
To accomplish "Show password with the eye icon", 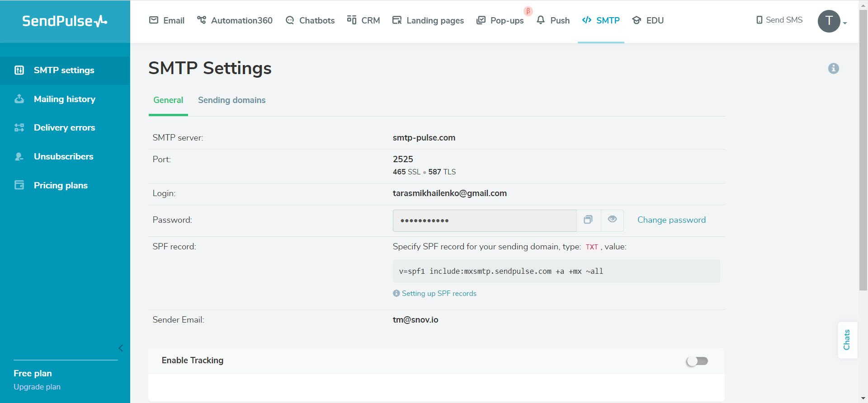I will 612,220.
